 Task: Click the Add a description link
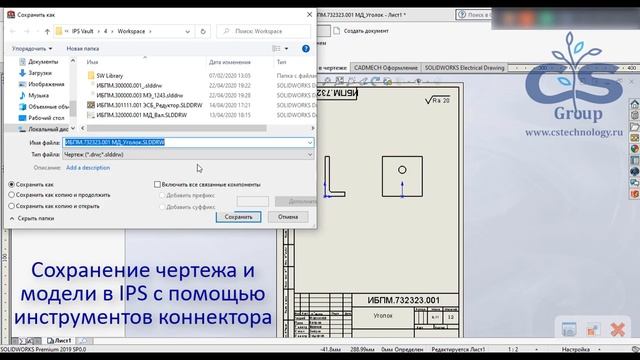click(x=88, y=168)
